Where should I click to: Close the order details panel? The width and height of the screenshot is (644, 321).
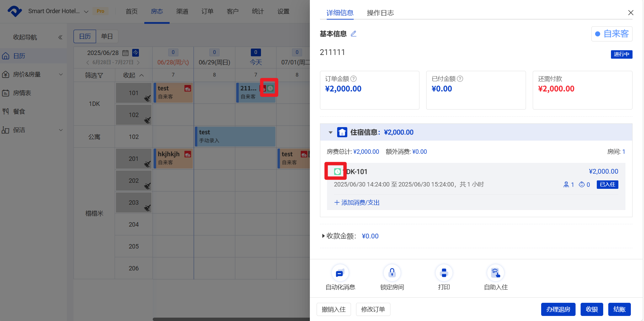[631, 13]
